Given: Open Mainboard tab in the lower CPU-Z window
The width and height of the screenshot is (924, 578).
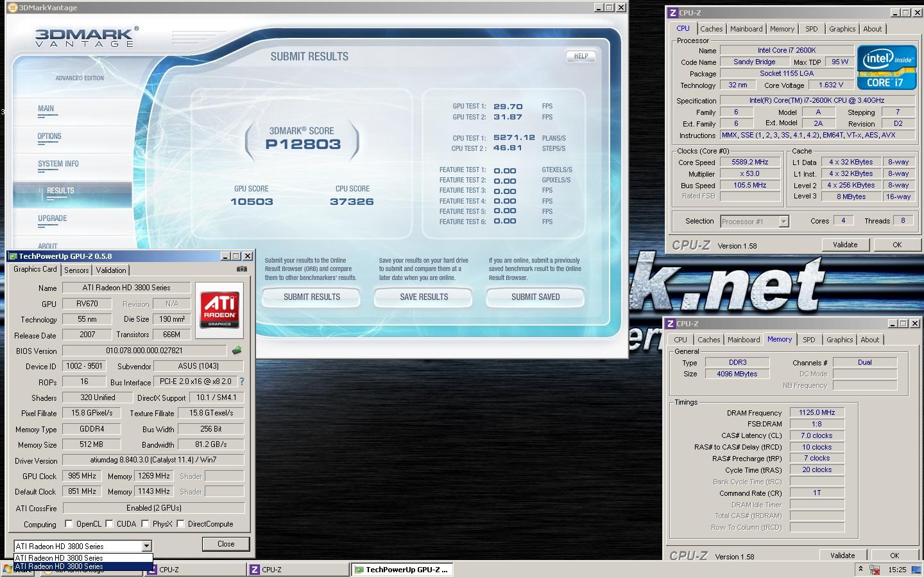Looking at the screenshot, I should point(744,340).
